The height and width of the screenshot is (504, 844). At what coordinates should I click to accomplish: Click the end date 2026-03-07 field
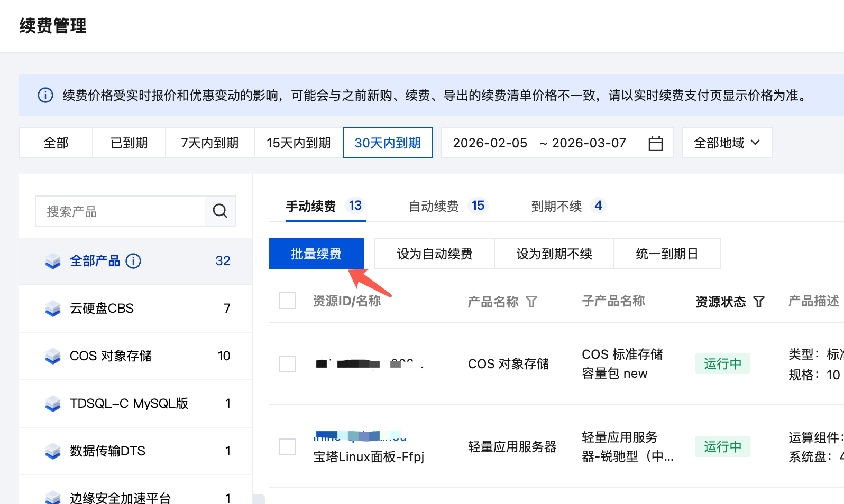click(x=589, y=143)
